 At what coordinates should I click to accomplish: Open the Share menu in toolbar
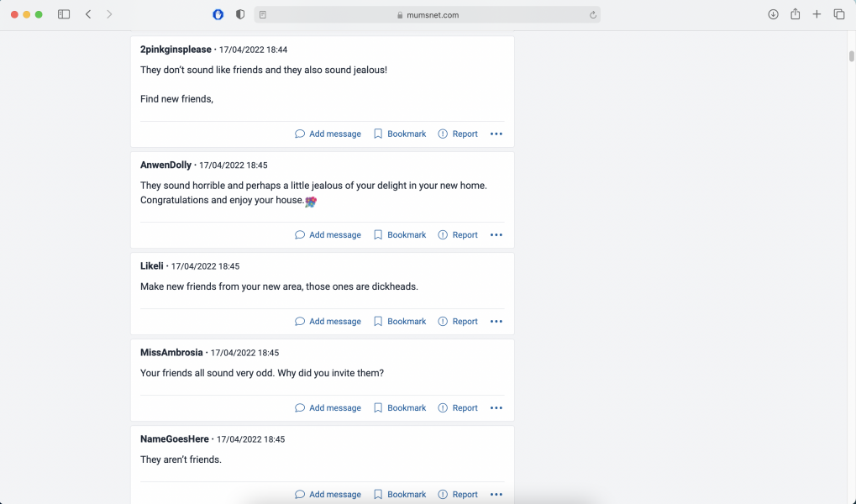coord(795,14)
